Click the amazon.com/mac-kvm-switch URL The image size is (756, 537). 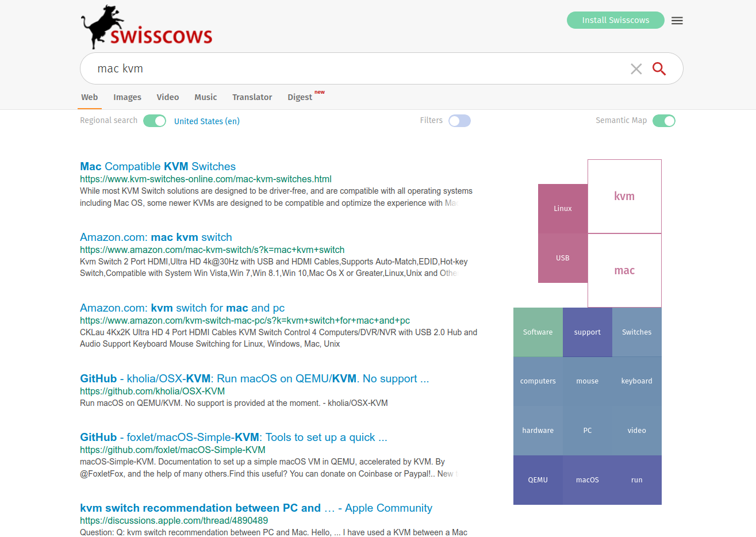point(212,250)
